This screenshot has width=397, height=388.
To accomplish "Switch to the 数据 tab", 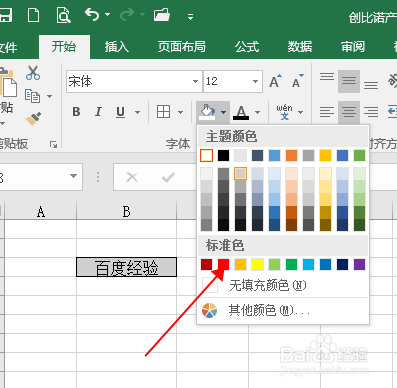I will [300, 47].
